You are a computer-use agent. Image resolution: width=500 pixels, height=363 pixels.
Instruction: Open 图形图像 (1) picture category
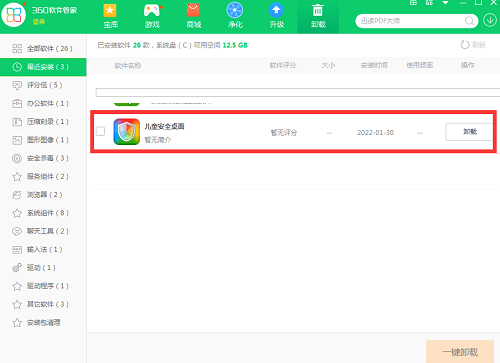(x=43, y=140)
